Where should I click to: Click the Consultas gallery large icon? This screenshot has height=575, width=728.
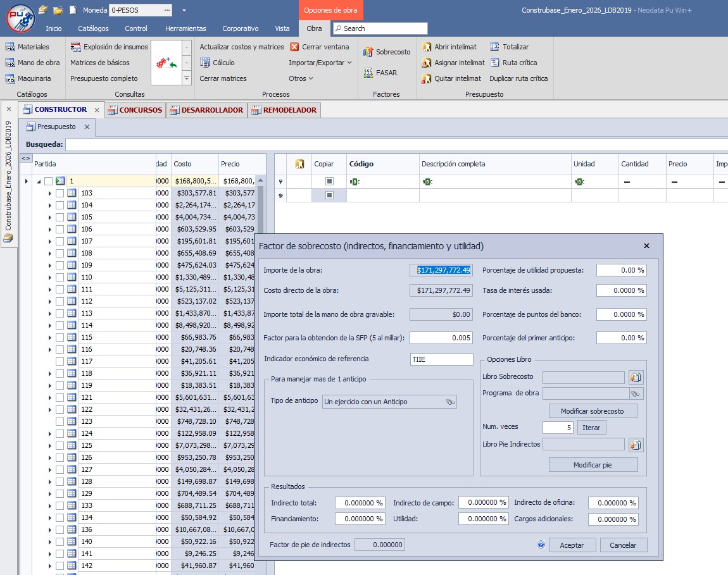point(166,63)
